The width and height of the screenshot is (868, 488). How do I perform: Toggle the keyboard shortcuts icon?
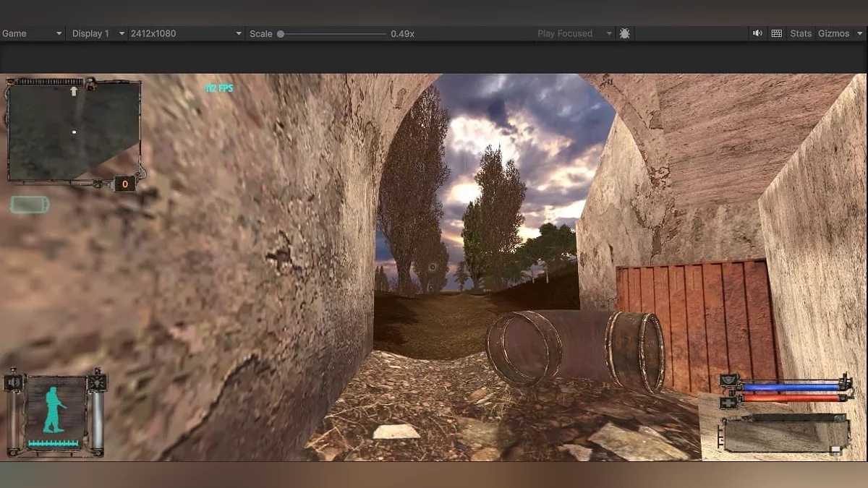[776, 33]
